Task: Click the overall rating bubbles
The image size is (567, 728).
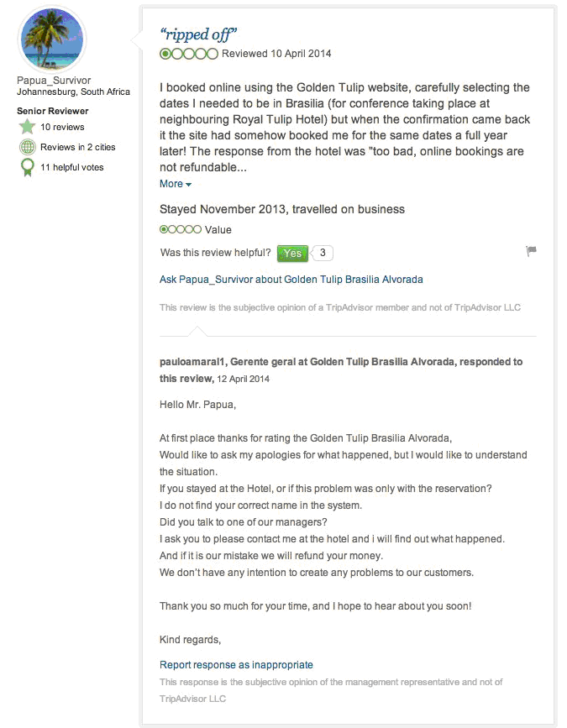Action: pos(189,54)
